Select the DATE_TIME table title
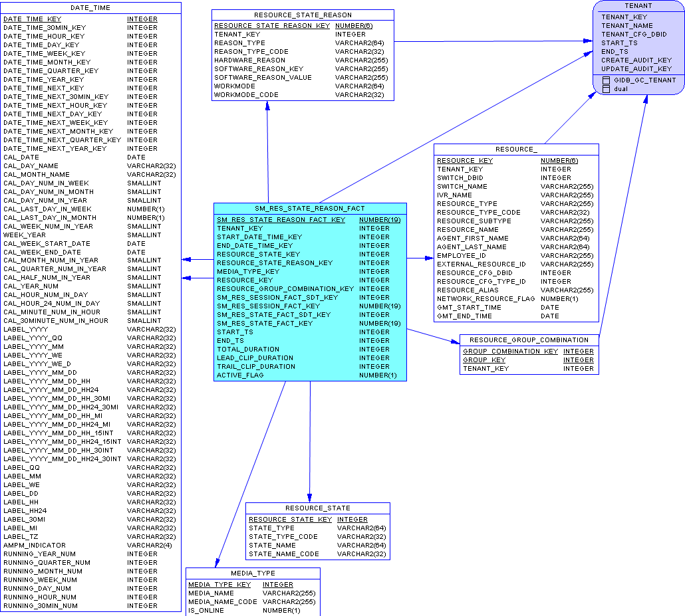The image size is (685, 616). click(90, 8)
